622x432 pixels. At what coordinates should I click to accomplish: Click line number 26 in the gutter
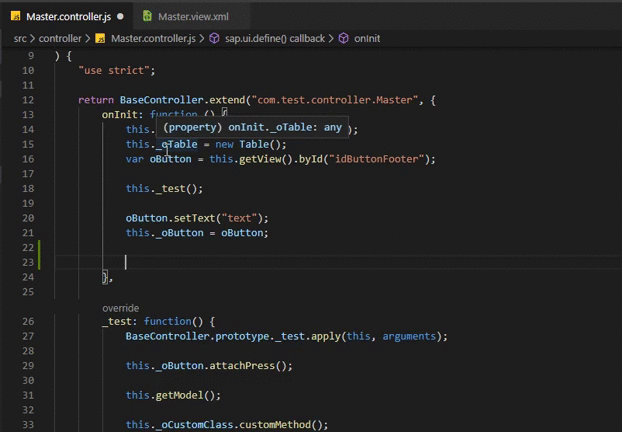point(28,321)
